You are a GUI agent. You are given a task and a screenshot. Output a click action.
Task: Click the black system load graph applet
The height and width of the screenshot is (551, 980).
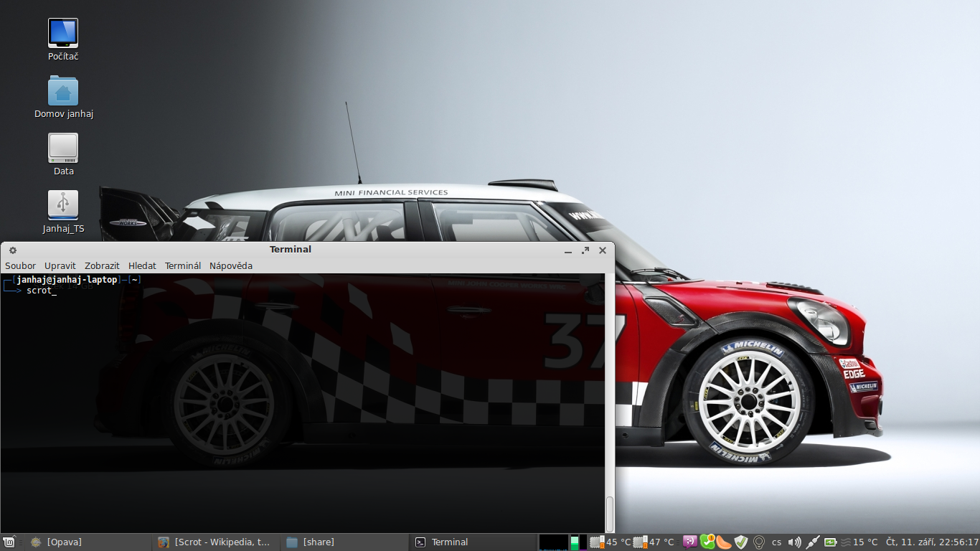coord(553,542)
